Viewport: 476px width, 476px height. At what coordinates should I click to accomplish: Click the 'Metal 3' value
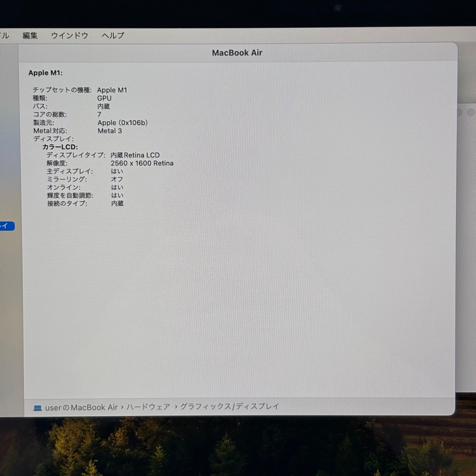pos(110,131)
